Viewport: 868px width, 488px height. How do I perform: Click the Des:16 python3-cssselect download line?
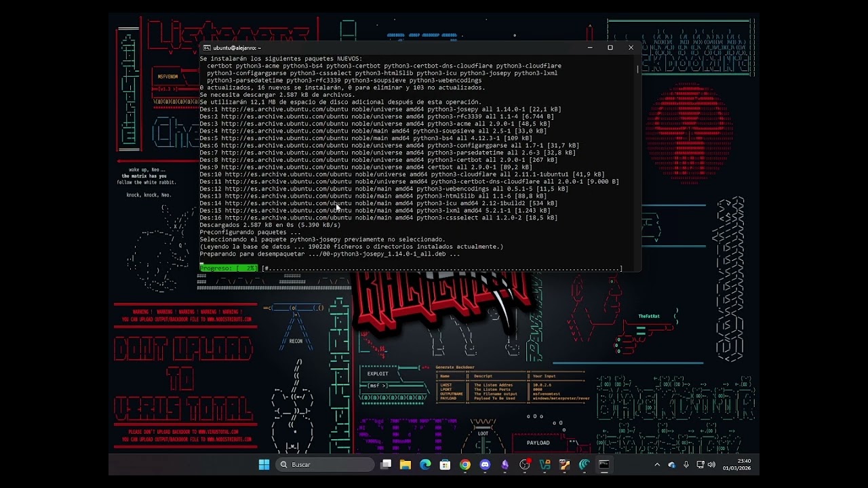coord(378,218)
